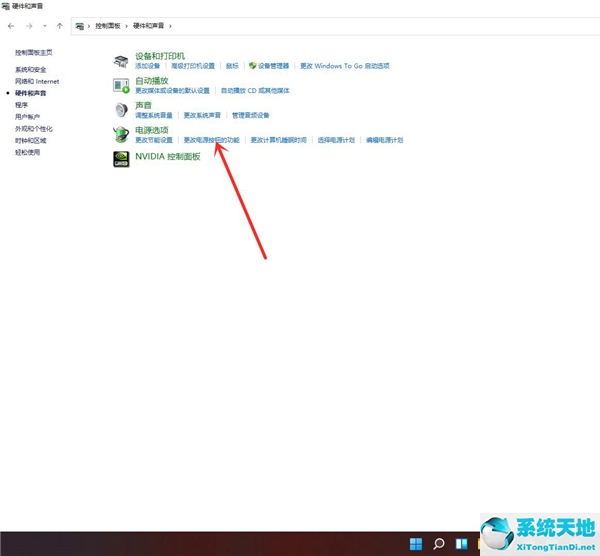Go back with the back arrow

tap(11, 26)
